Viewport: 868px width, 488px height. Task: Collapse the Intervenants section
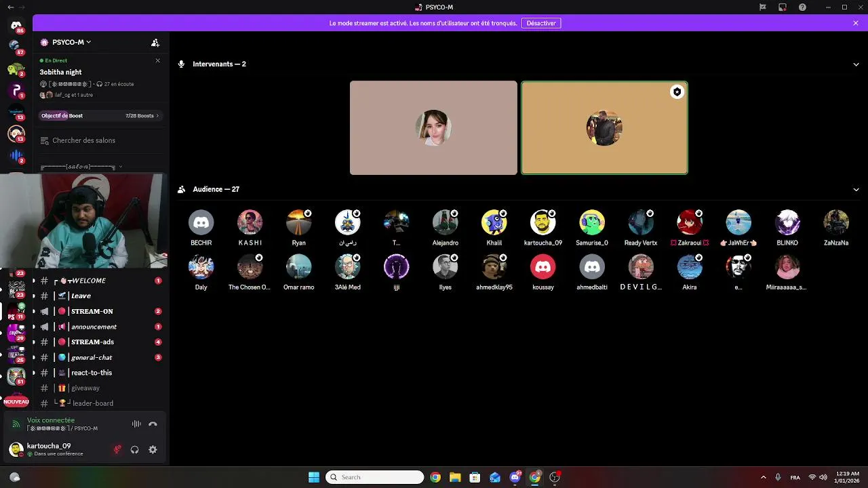click(856, 64)
